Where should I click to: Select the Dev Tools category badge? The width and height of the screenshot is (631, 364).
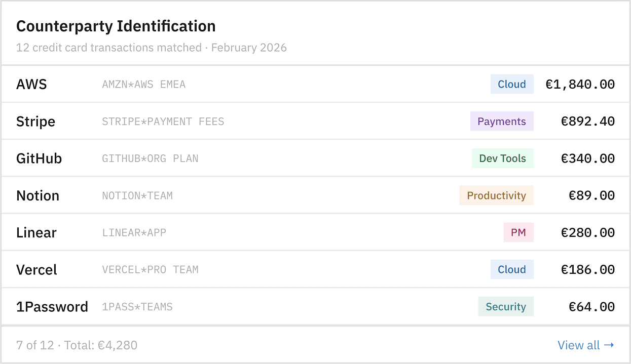click(502, 158)
